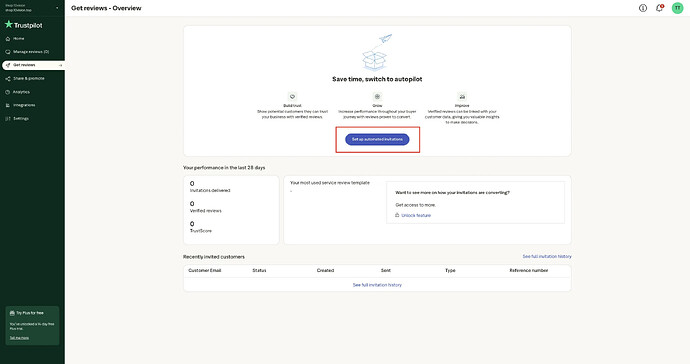Click the box and paper plane illustration
The image size is (690, 364).
[377, 52]
